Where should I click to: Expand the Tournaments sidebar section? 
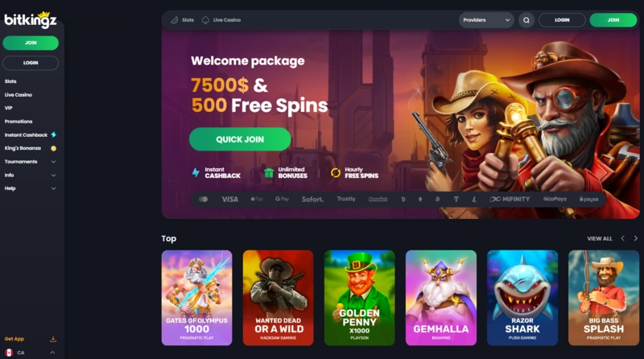31,162
